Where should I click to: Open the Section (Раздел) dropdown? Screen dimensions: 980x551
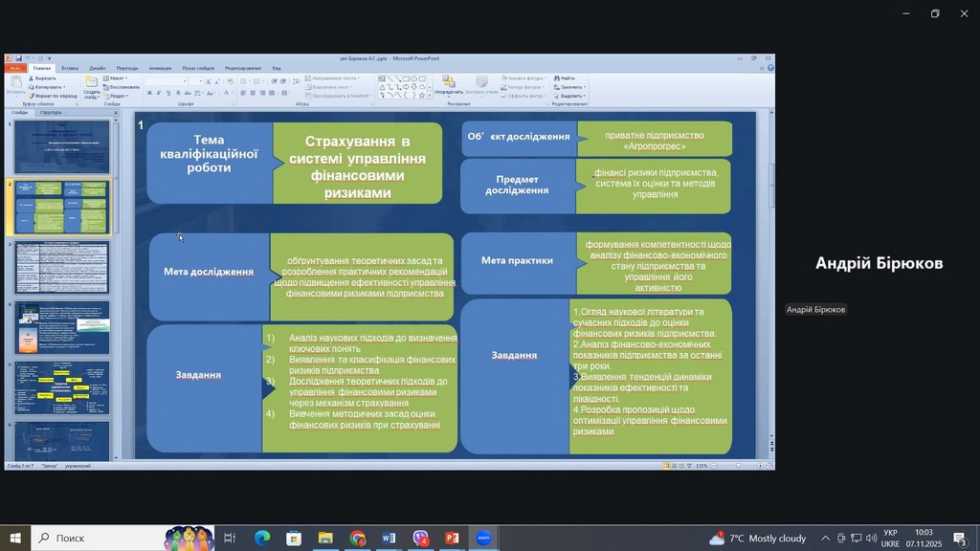[x=118, y=96]
